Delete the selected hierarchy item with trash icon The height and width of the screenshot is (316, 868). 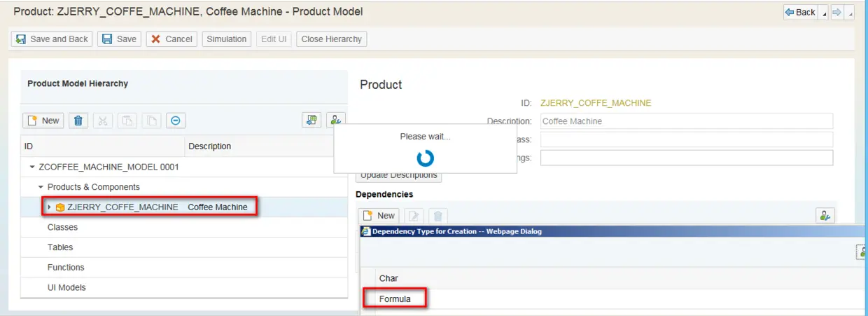coord(78,121)
